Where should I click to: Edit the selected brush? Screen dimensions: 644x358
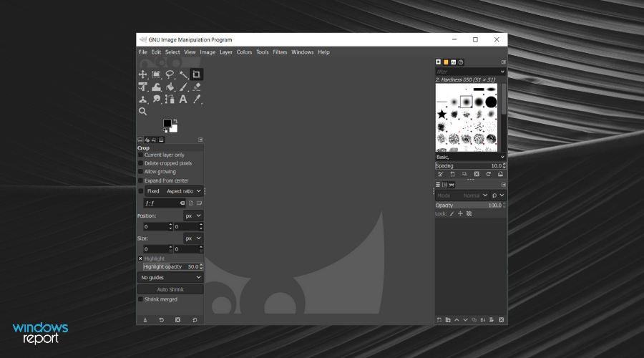pyautogui.click(x=441, y=174)
